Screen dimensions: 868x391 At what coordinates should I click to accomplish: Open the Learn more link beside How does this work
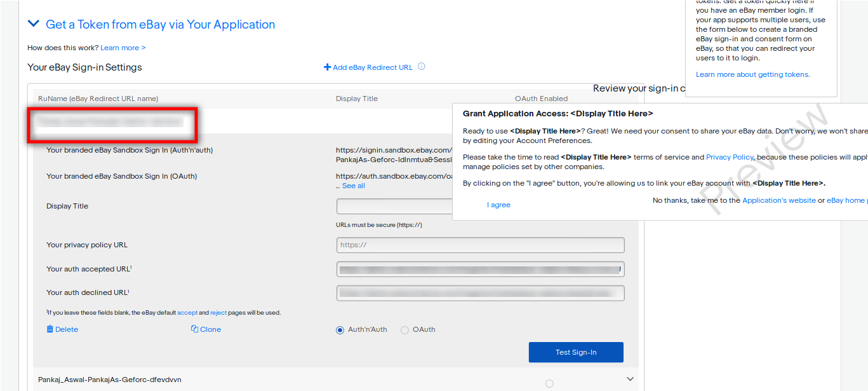(123, 48)
